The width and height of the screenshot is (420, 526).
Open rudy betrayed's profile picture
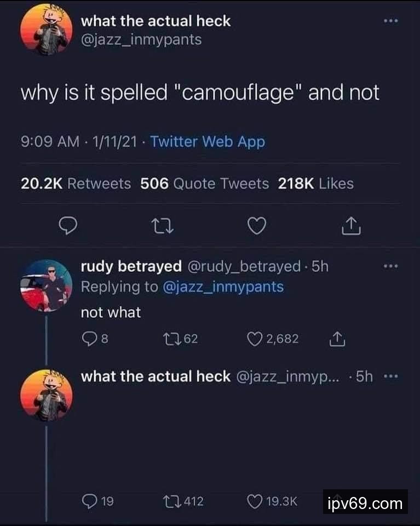46,285
